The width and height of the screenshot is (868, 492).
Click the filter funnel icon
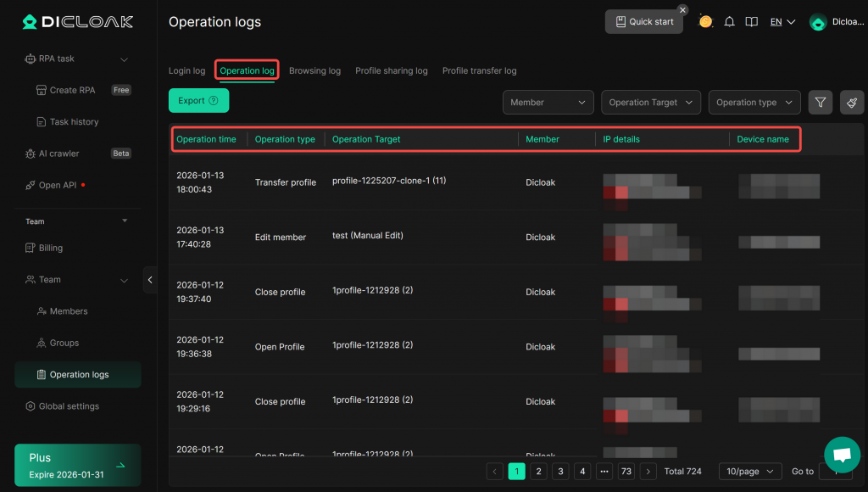click(820, 103)
